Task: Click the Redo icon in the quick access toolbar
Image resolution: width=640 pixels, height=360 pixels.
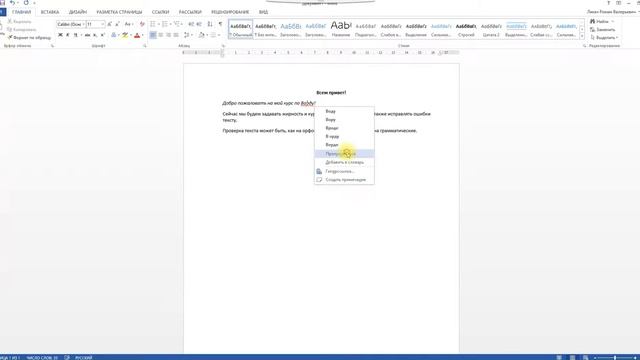Action: click(x=26, y=3)
